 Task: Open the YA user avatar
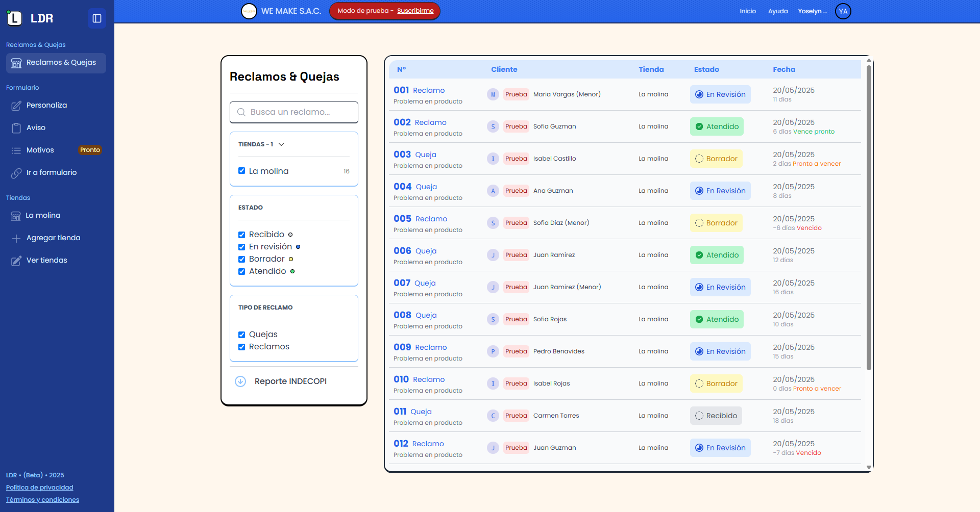843,11
